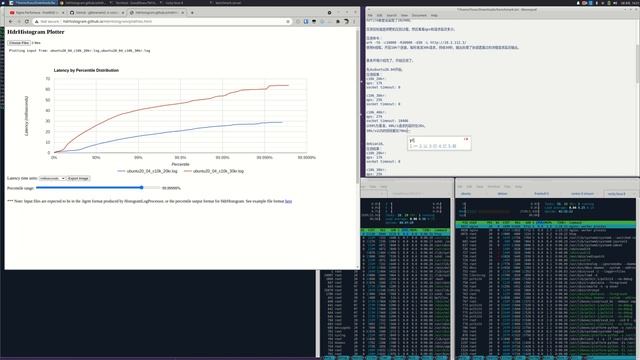This screenshot has height=360, width=640.
Task: Open Mousepad File menu
Action: coord(370,16)
